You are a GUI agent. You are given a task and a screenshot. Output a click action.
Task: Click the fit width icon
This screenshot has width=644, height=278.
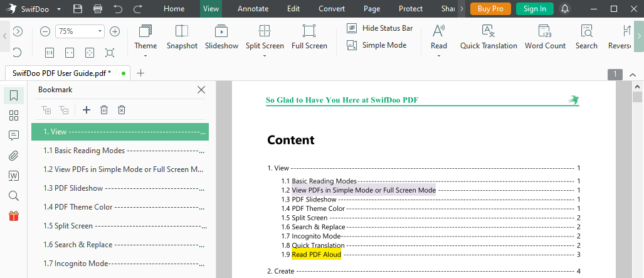coord(70,53)
